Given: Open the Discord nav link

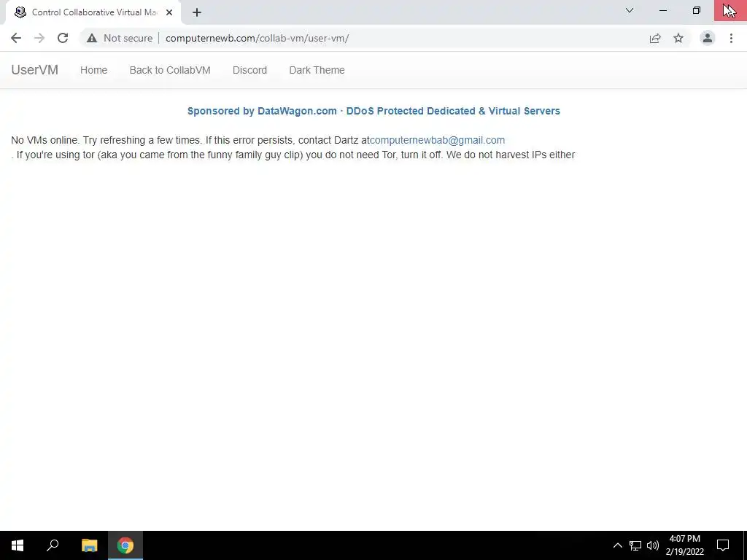Looking at the screenshot, I should tap(249, 70).
